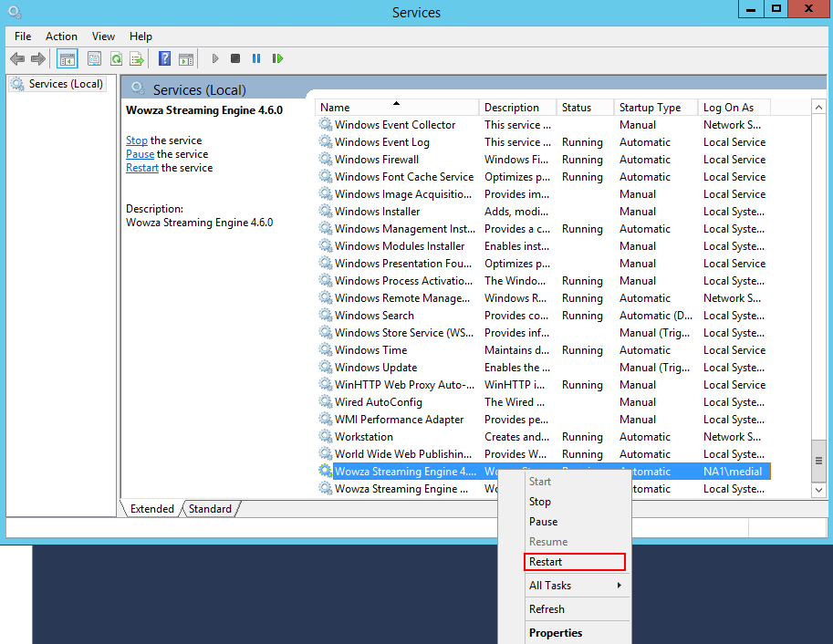The width and height of the screenshot is (833, 644).
Task: Sort by the Startup Type column header
Action: click(x=656, y=108)
